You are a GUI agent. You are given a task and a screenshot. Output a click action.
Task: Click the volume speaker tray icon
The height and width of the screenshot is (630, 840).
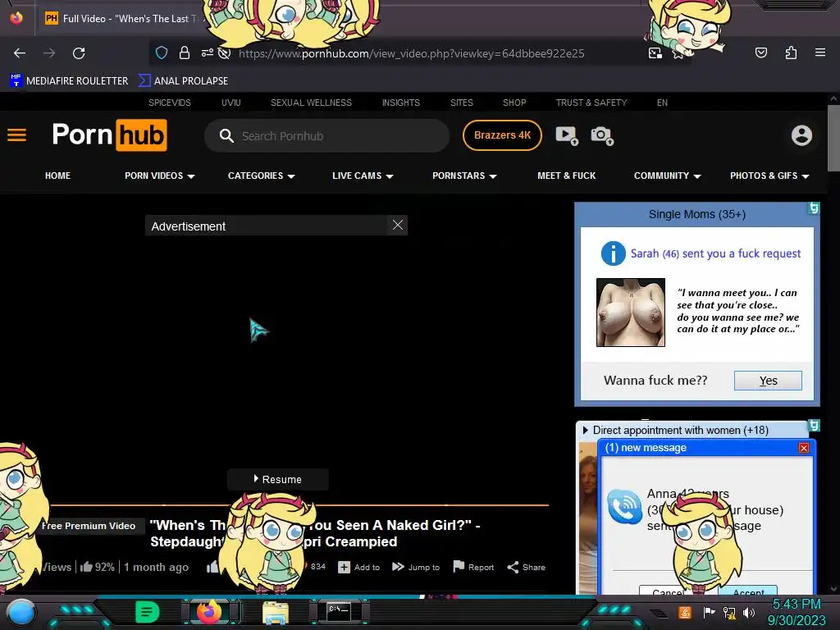(x=749, y=612)
